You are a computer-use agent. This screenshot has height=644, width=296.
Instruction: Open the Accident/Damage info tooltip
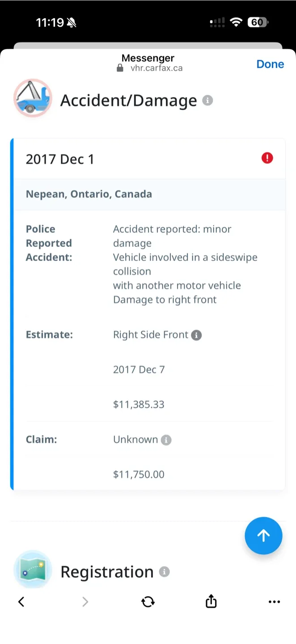pyautogui.click(x=207, y=100)
